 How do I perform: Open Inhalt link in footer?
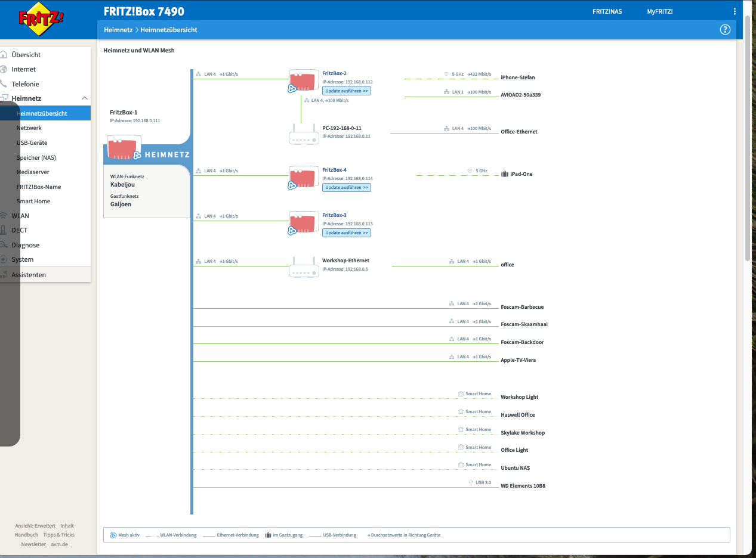point(67,526)
